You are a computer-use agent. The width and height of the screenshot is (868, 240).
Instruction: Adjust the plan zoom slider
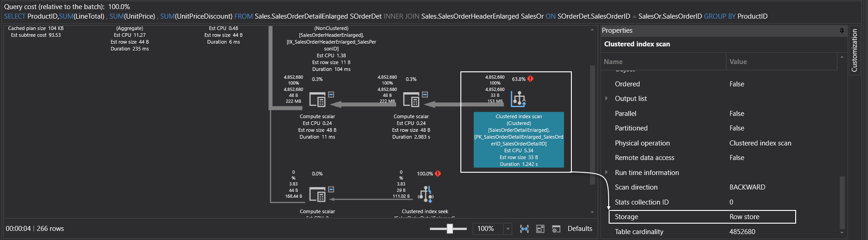click(x=449, y=229)
